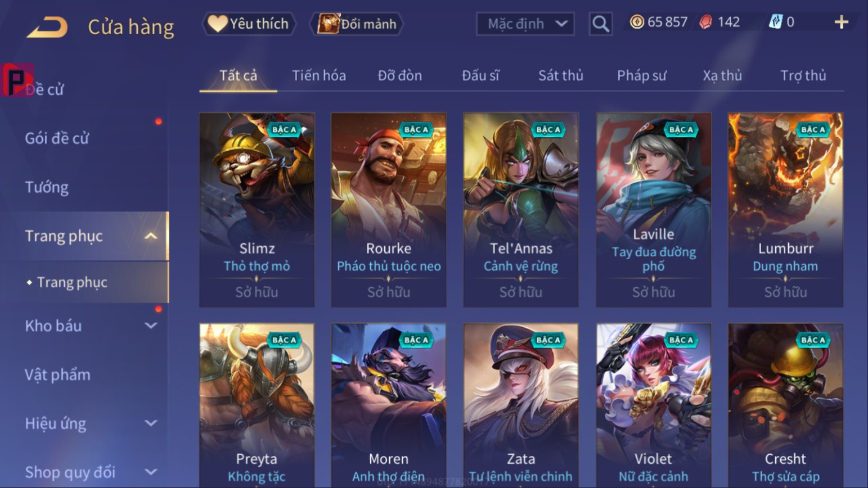Switch to the Sát thủ tab

click(561, 75)
